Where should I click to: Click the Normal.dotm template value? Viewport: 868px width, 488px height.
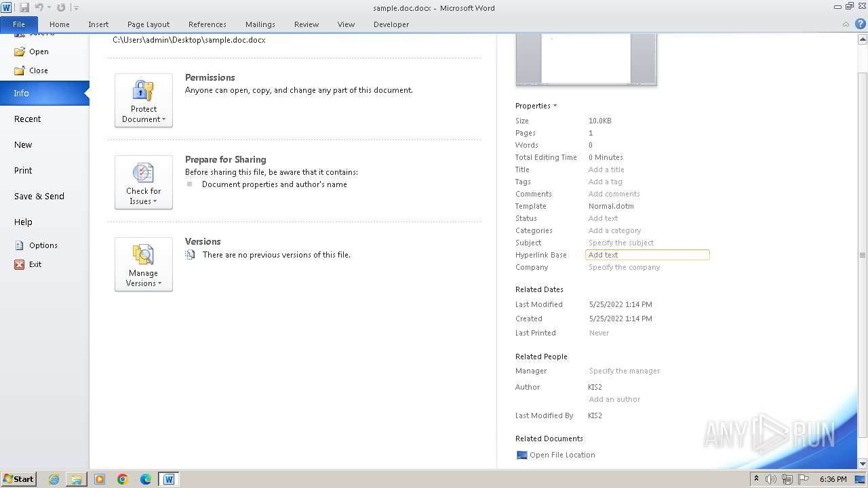click(611, 206)
